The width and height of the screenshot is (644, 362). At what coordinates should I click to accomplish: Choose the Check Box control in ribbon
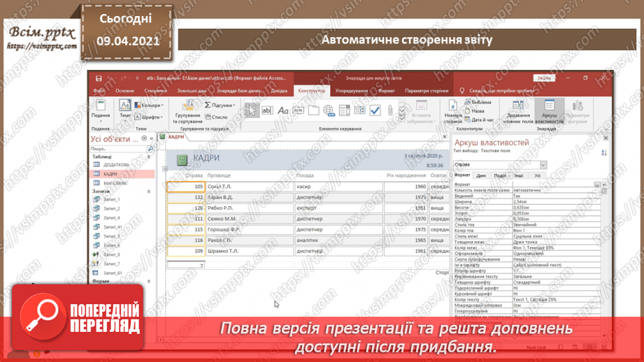[375, 110]
